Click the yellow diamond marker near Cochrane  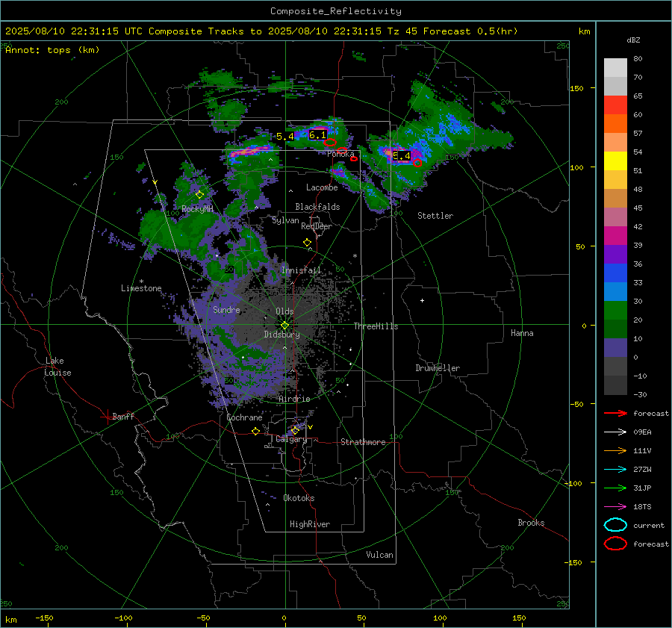click(x=256, y=432)
